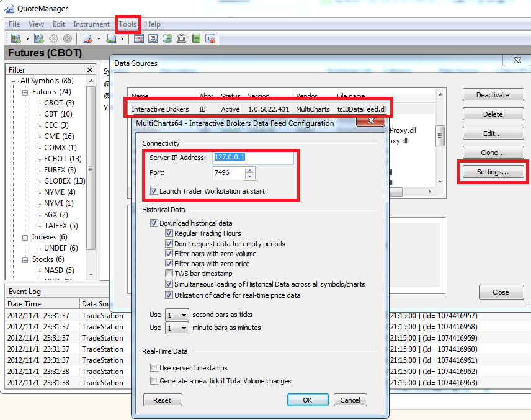
Task: Open the calendar grid toolbar icon
Action: tap(139, 38)
